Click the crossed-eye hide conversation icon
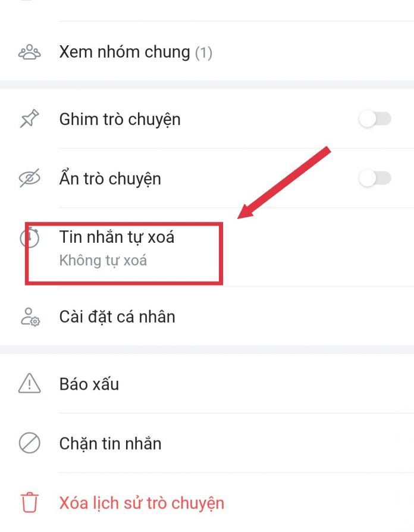The image size is (414, 532). (x=30, y=178)
